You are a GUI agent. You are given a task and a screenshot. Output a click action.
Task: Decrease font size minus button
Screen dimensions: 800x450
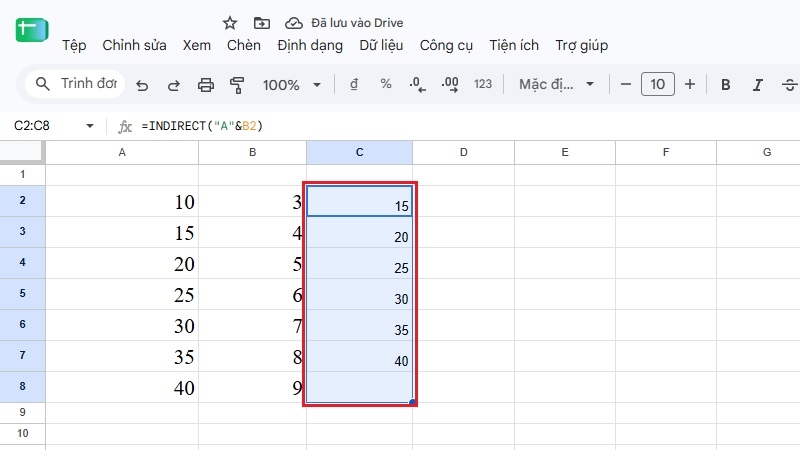(x=626, y=84)
